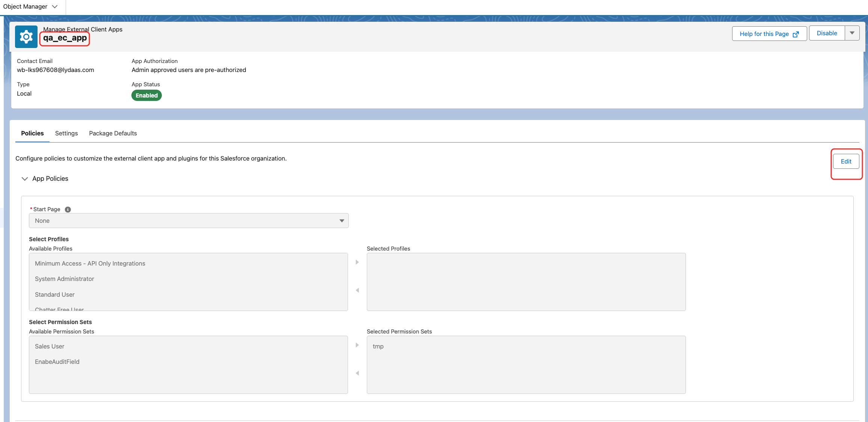Select Minimum Access - API Only Integrations profile
This screenshot has width=868, height=422.
[90, 264]
